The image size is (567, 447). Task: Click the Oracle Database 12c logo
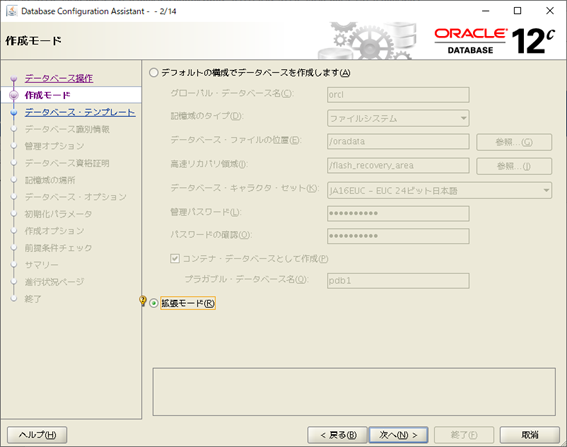(494, 41)
